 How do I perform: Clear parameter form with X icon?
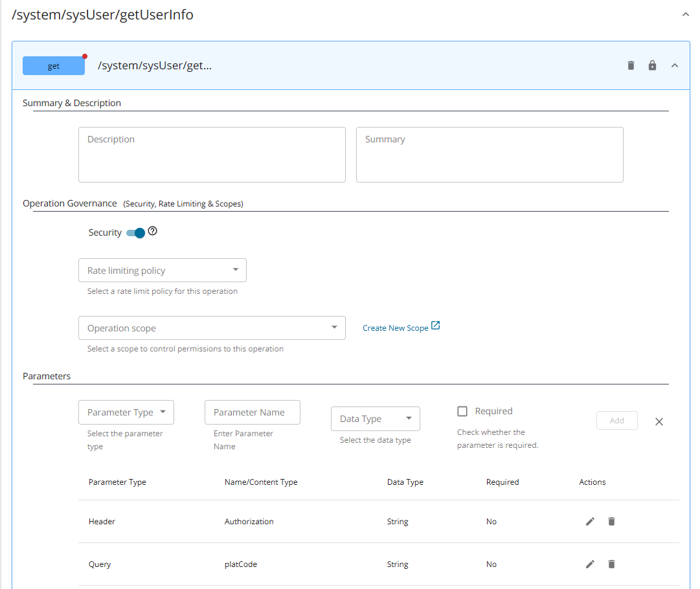coord(659,421)
